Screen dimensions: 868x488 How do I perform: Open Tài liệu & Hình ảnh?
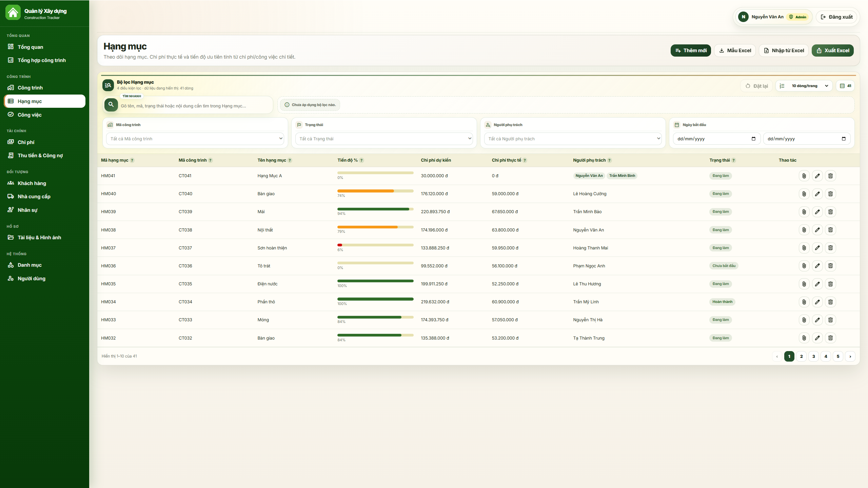[x=44, y=238]
